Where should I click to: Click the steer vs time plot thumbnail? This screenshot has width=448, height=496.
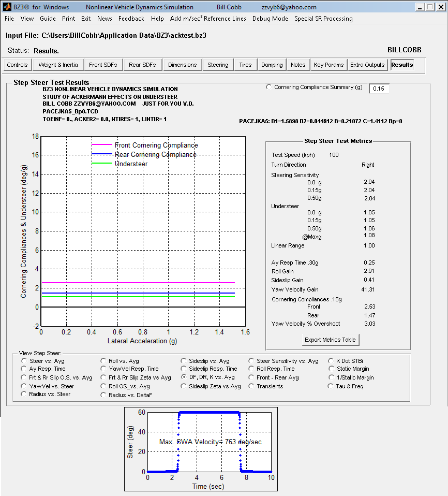pos(201,449)
